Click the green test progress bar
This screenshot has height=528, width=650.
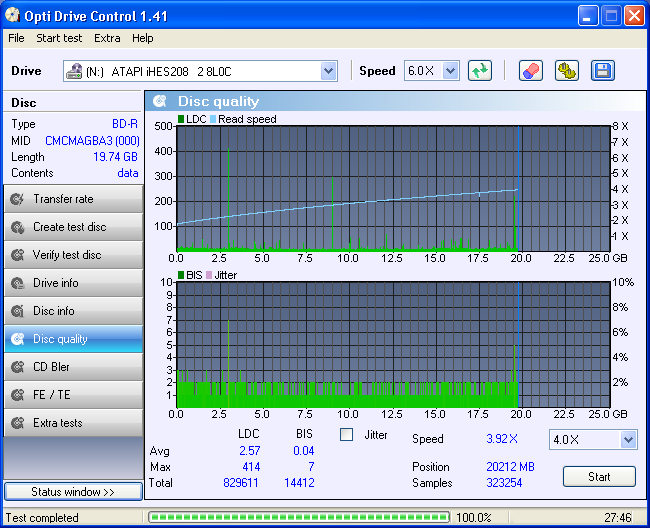click(298, 517)
